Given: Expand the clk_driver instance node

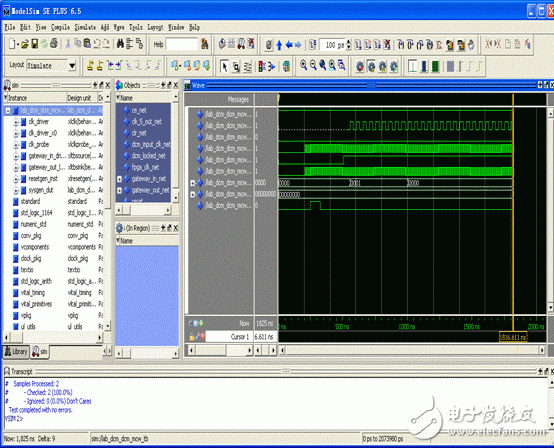Looking at the screenshot, I should point(16,122).
